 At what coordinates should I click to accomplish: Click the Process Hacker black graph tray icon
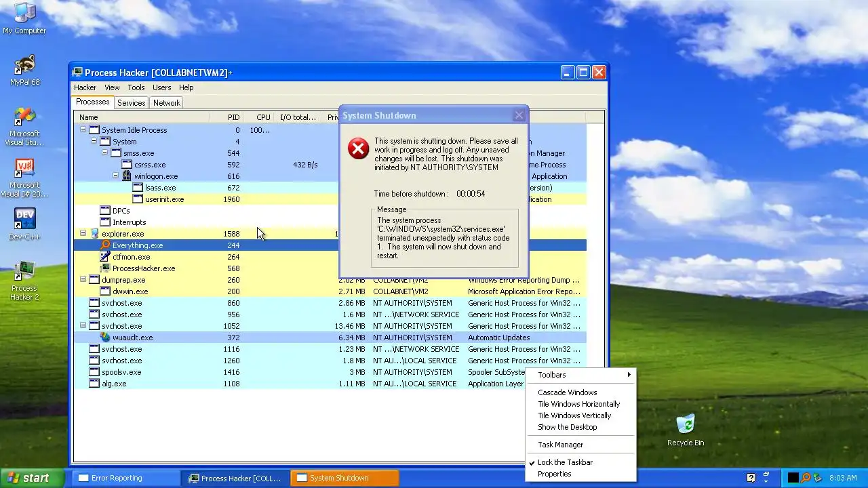point(793,478)
